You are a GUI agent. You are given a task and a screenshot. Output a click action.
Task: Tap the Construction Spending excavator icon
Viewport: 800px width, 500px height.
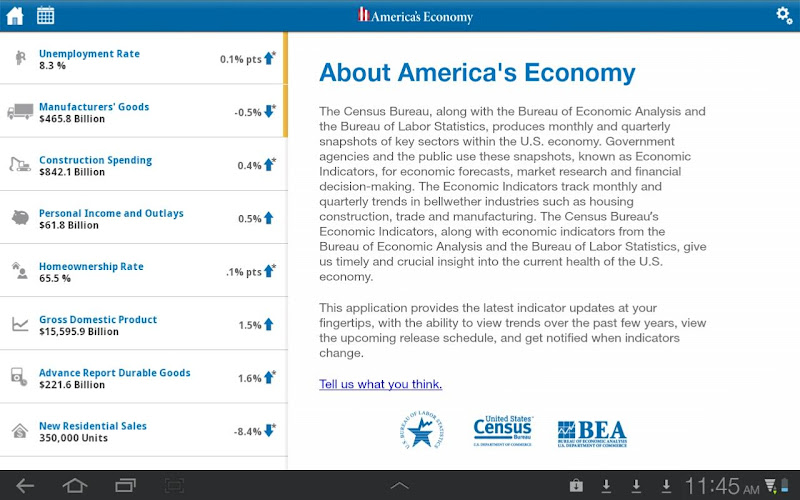[x=20, y=164]
